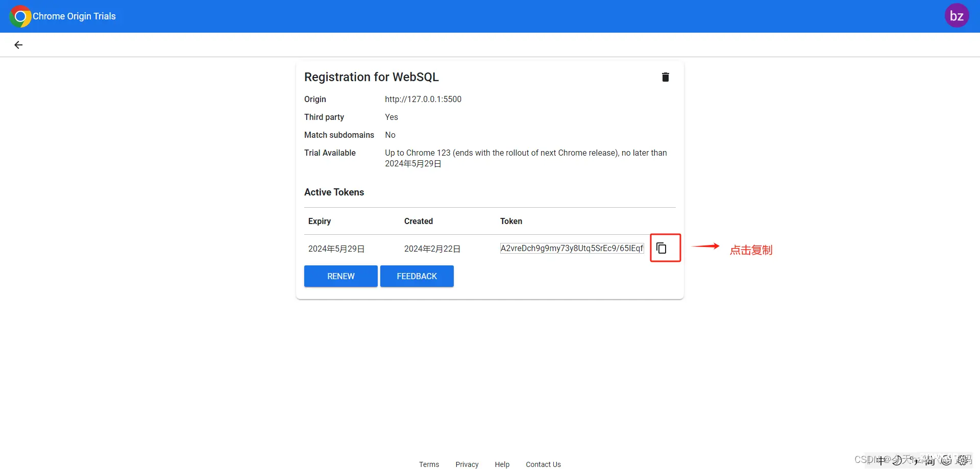Open the Help link
The image size is (980, 469).
(502, 464)
